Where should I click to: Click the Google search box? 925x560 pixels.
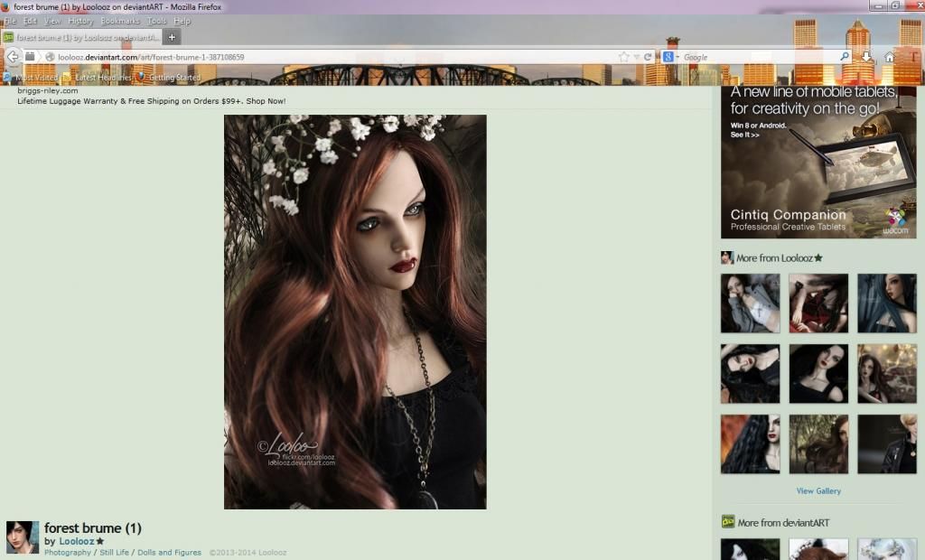coord(760,57)
